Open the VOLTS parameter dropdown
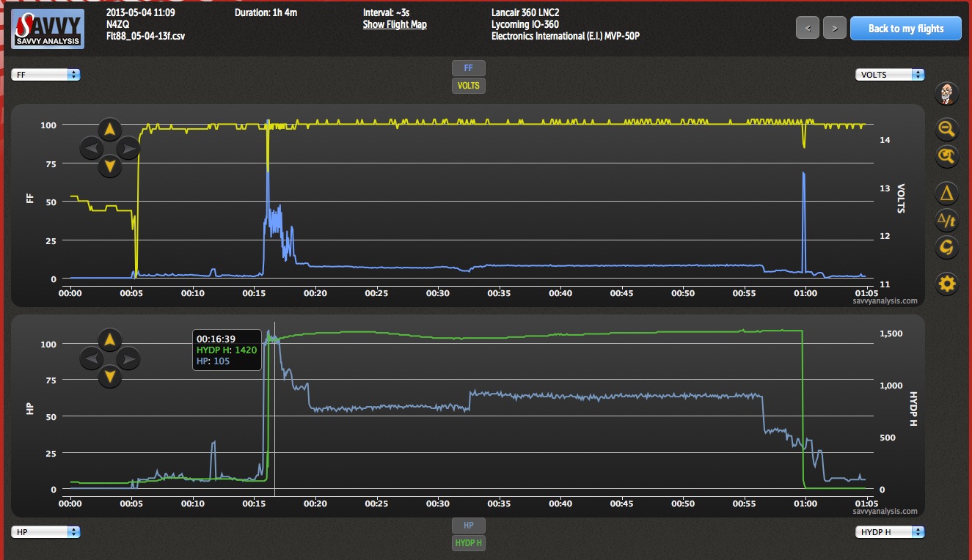This screenshot has width=972, height=560. (889, 75)
